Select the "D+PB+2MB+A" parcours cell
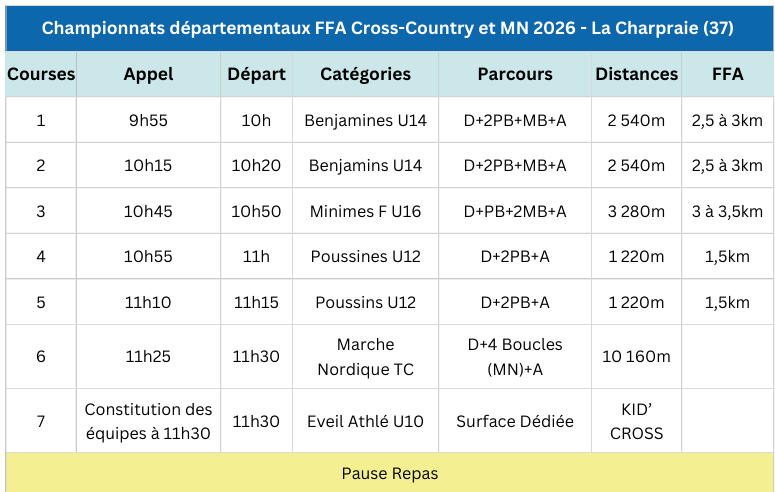 click(515, 212)
